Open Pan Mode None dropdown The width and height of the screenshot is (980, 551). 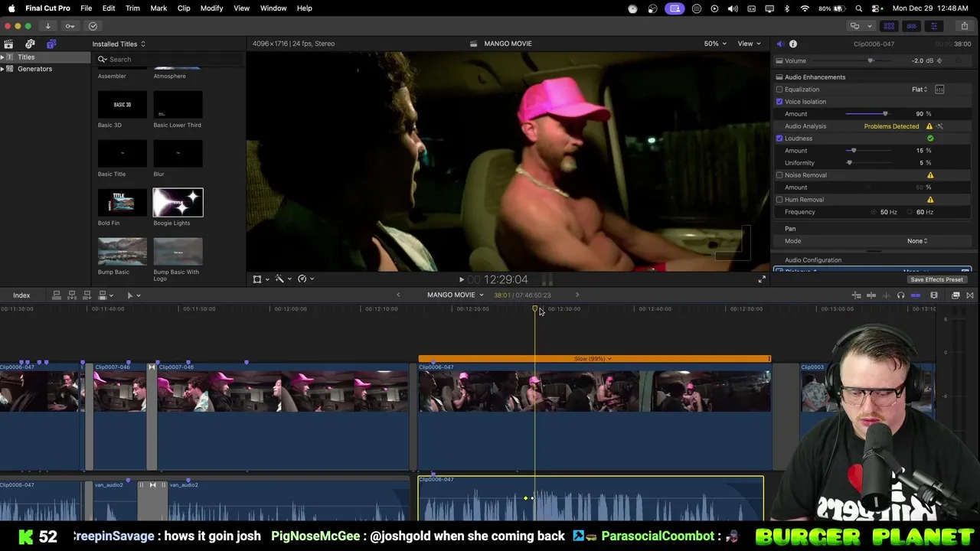pos(917,241)
